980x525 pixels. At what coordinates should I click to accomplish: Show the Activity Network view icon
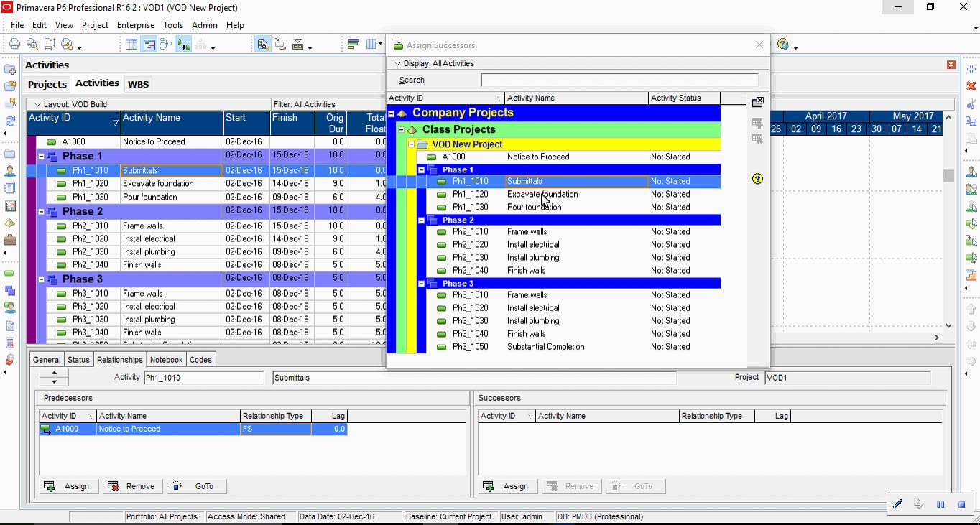click(x=166, y=45)
